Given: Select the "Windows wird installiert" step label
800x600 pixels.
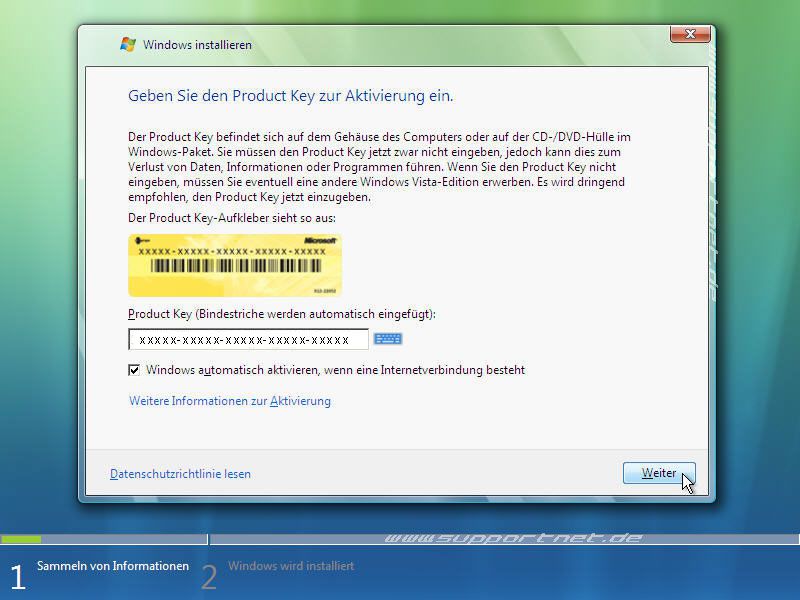Looking at the screenshot, I should (x=291, y=566).
